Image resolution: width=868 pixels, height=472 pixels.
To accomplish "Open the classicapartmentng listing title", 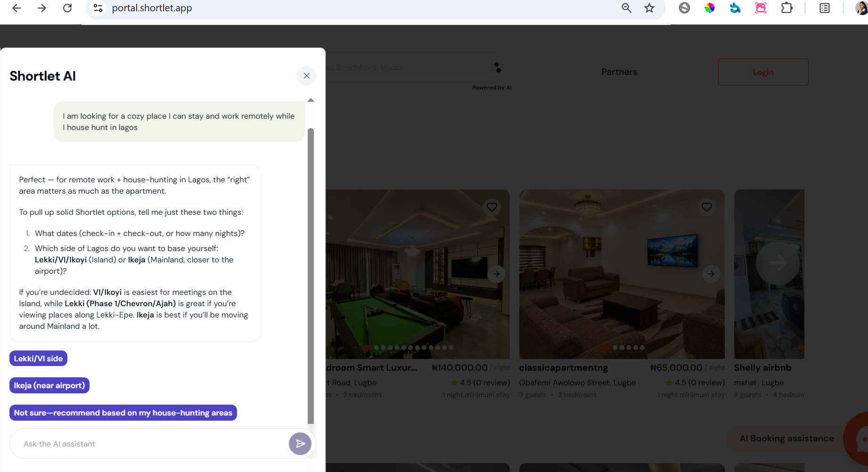I will coord(564,368).
